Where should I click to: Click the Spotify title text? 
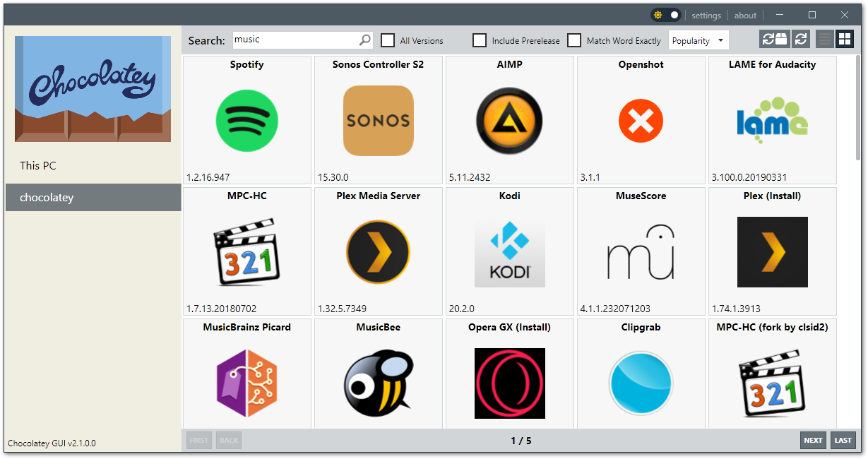pos(247,64)
